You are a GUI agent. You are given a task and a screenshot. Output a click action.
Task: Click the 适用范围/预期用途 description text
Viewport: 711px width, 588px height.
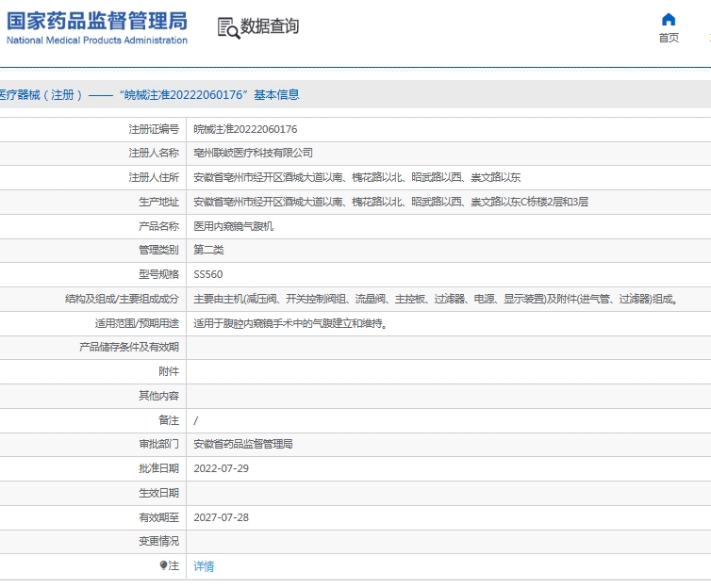click(x=290, y=324)
